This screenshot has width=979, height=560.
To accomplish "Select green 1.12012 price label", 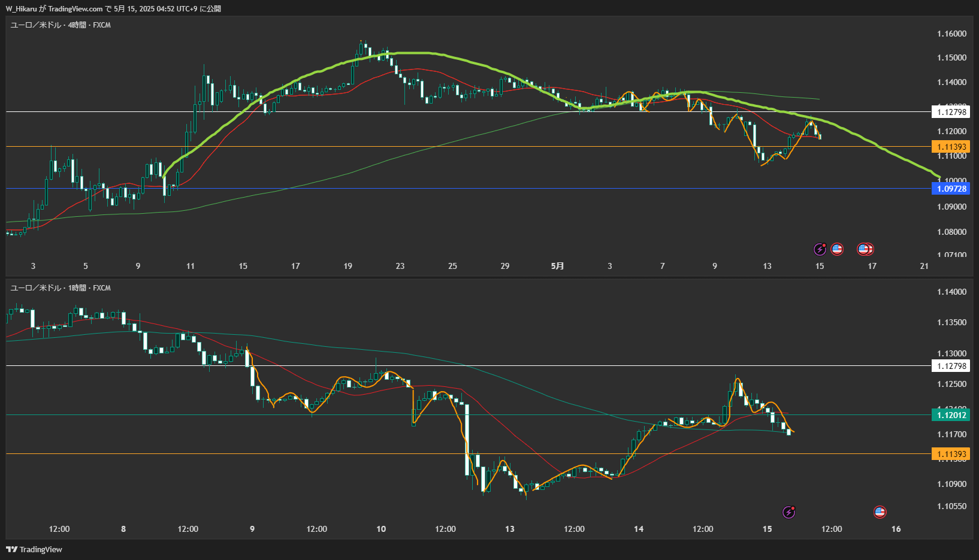I will pos(951,415).
